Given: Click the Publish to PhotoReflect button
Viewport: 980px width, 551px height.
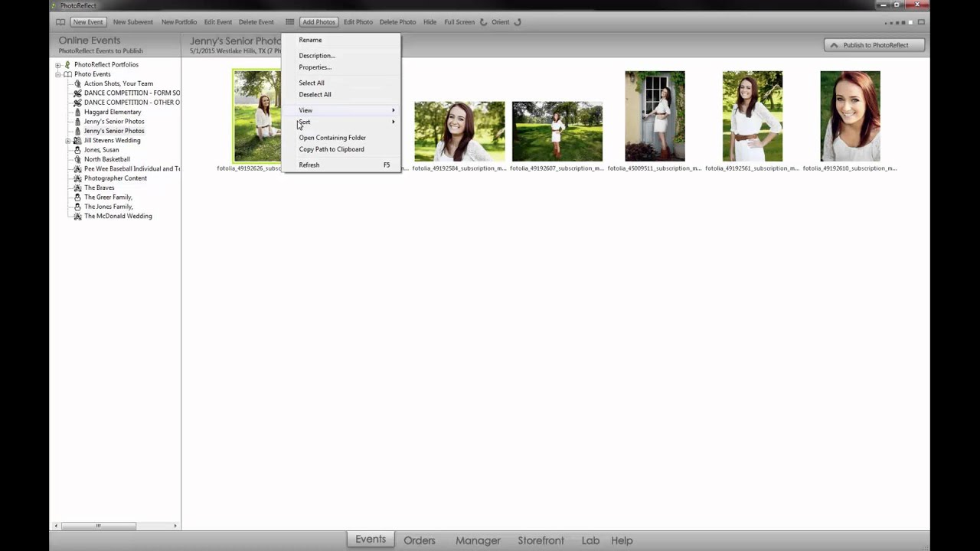Looking at the screenshot, I should tap(875, 45).
